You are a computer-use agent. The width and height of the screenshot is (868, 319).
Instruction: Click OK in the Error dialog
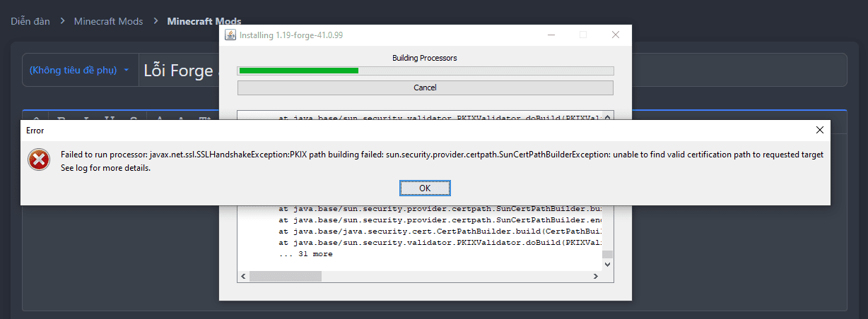pyautogui.click(x=425, y=188)
